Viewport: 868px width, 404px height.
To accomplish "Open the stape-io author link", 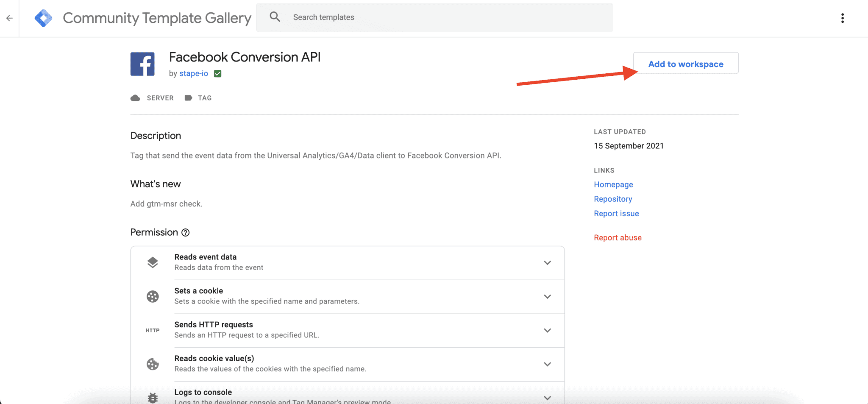I will (194, 73).
